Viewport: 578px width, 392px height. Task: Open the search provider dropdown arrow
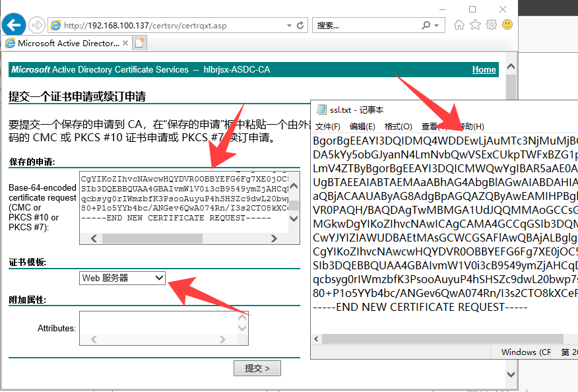click(x=437, y=25)
